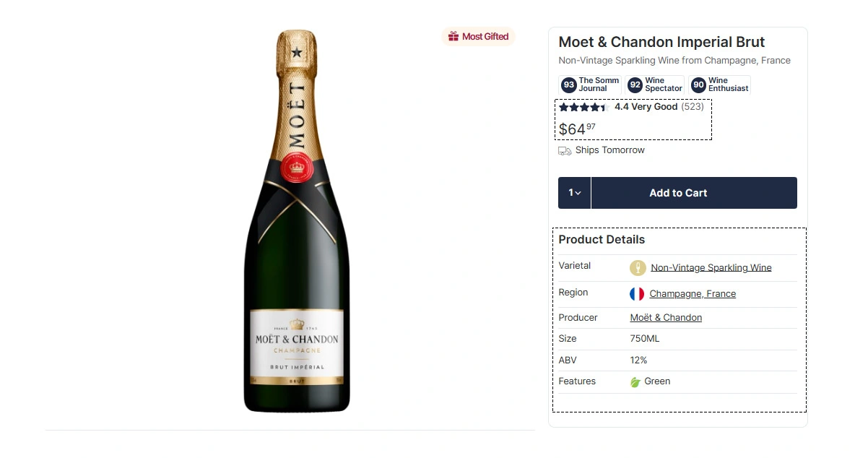
Task: Click the 4.4 Very Good rating text
Action: (x=646, y=107)
